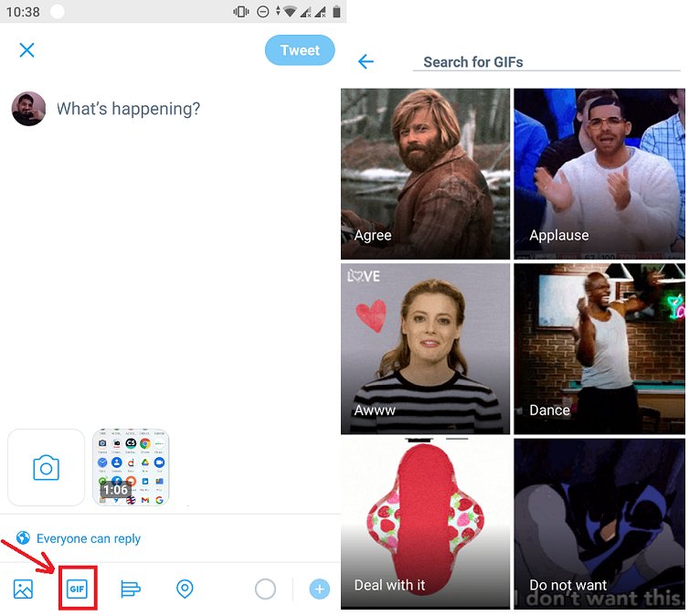Select the Agree GIF category

point(426,174)
